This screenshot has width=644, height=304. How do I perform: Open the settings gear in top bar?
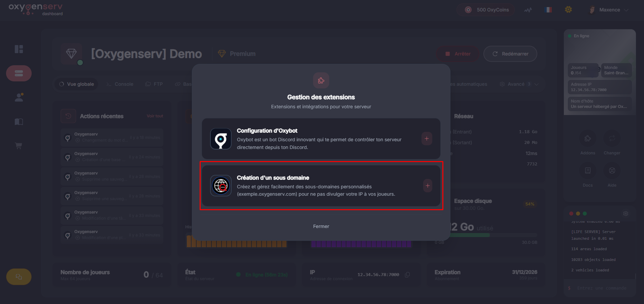pyautogui.click(x=568, y=10)
